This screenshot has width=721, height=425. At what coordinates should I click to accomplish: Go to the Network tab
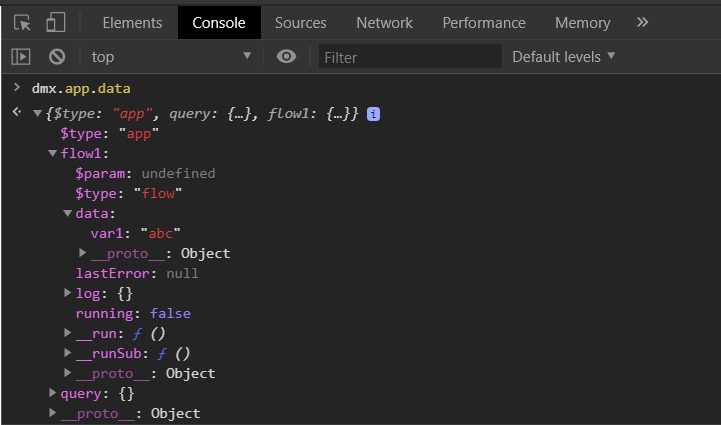click(x=384, y=23)
